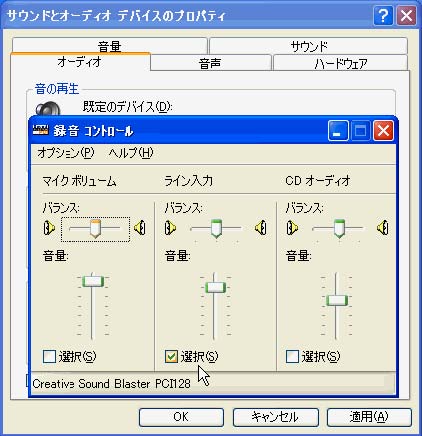The width and height of the screenshot is (422, 436).
Task: Click left speaker icon under CD オーディオ balance
Action: point(292,228)
